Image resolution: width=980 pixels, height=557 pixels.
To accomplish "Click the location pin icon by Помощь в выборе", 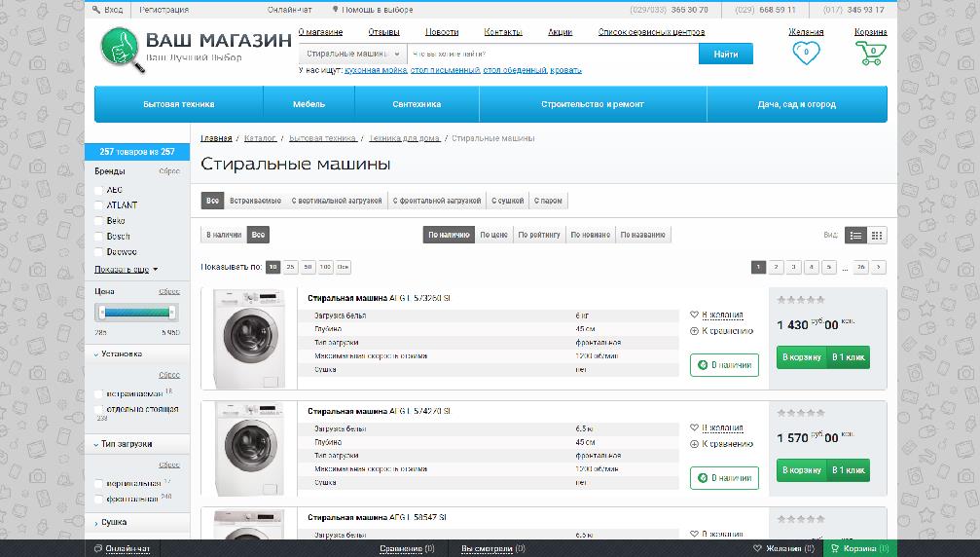I will [335, 10].
